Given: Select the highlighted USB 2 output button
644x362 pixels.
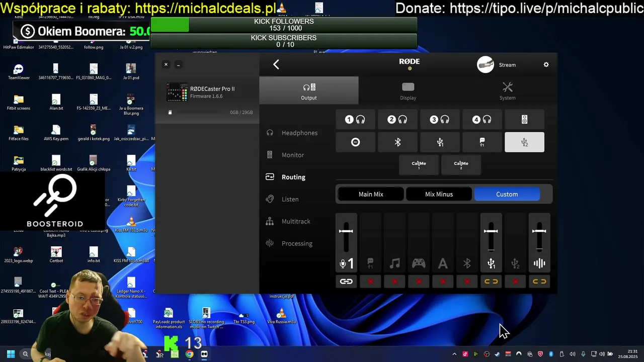Looking at the screenshot, I should click(524, 142).
